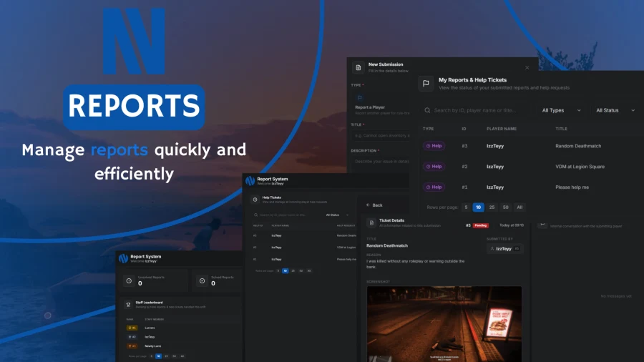Click the Unsolved Reports clock icon
This screenshot has height=362, width=644.
(x=129, y=280)
